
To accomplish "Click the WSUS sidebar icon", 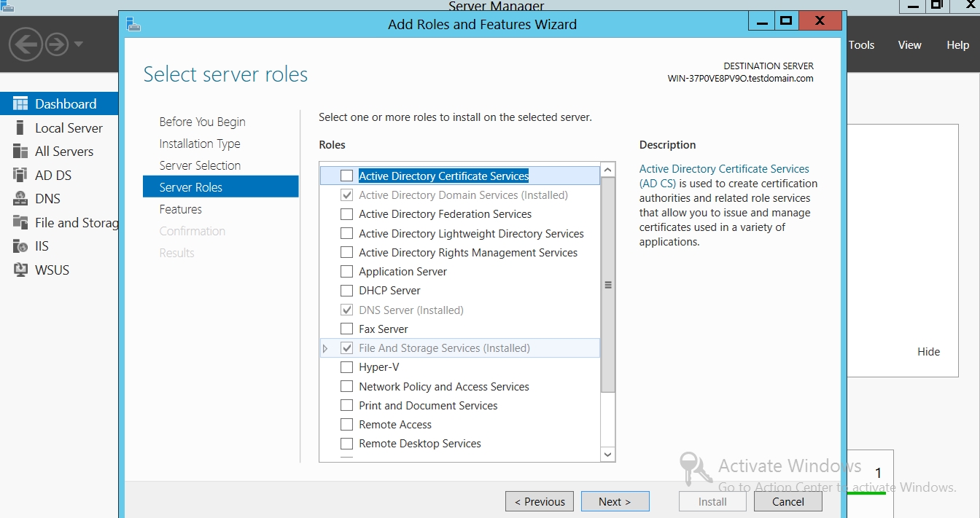I will [20, 270].
